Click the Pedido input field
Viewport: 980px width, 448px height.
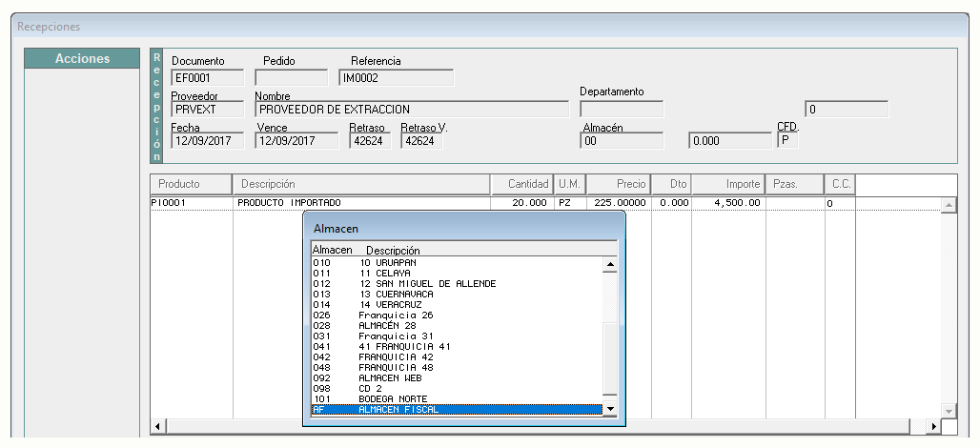coord(292,78)
